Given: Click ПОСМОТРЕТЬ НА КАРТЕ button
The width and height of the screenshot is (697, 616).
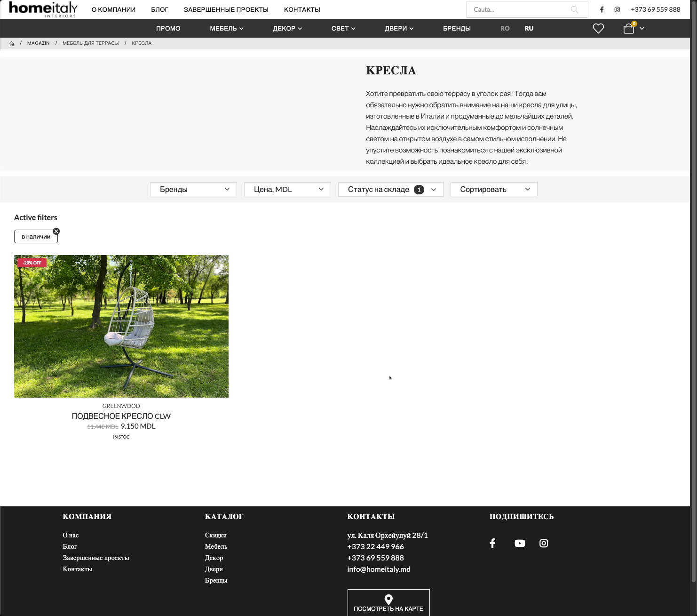Looking at the screenshot, I should pyautogui.click(x=388, y=603).
